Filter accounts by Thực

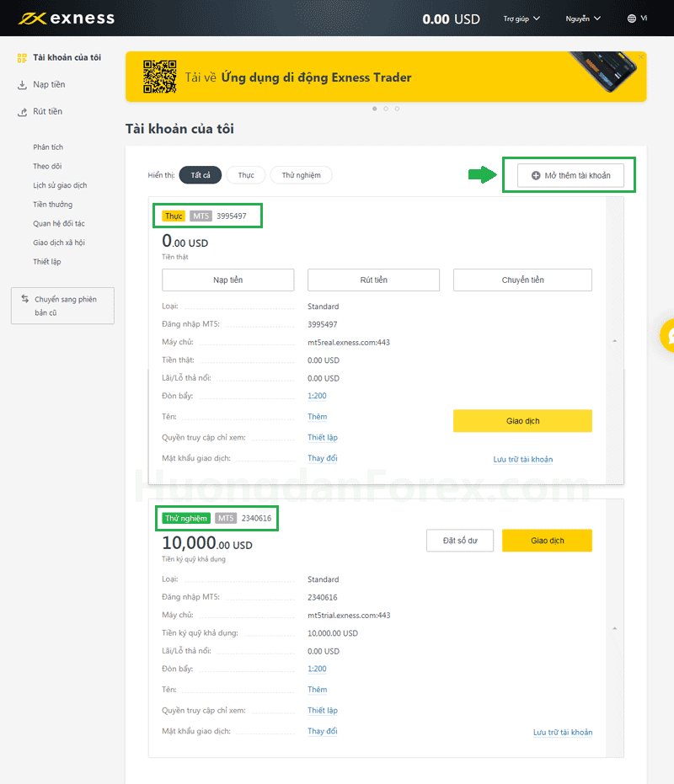click(x=246, y=175)
